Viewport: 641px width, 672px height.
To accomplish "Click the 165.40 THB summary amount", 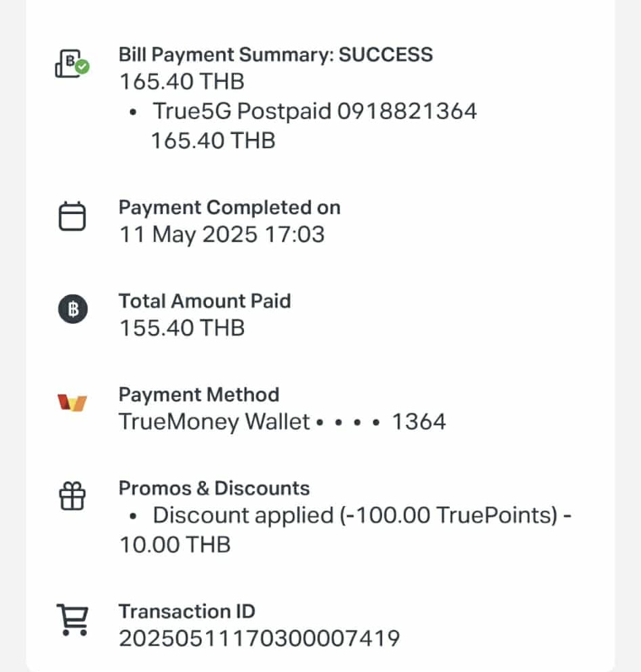I will pyautogui.click(x=182, y=81).
